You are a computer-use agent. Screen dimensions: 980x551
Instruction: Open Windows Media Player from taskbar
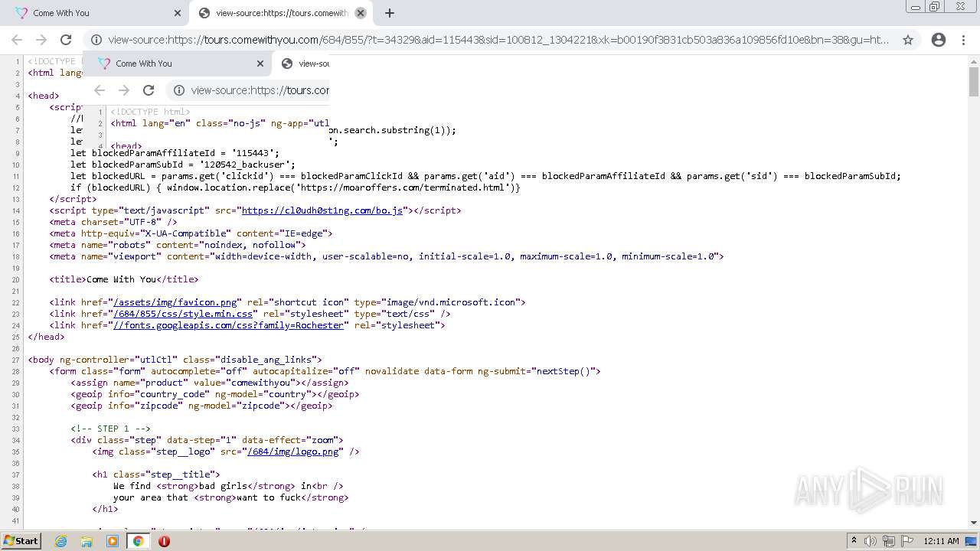pos(113,541)
